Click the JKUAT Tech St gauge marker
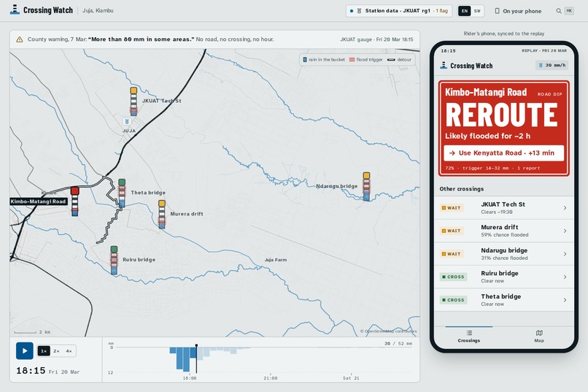Viewport: 588px width, 392px height. [x=134, y=101]
